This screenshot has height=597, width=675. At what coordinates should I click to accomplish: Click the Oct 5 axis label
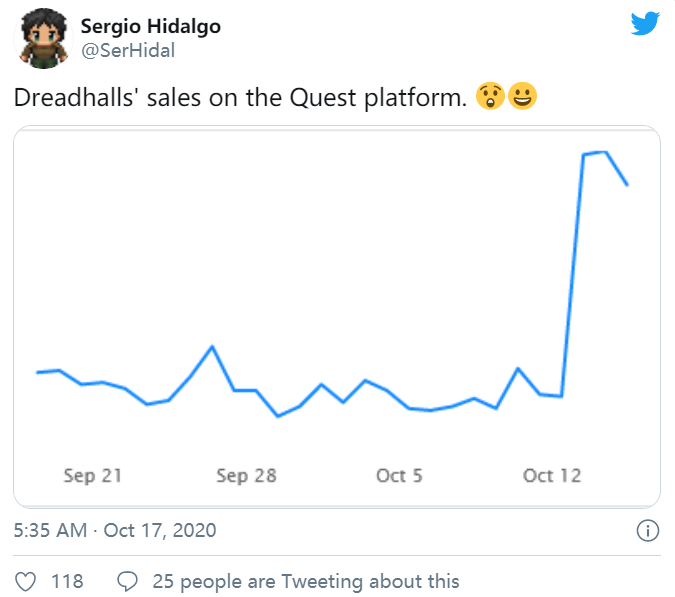399,475
